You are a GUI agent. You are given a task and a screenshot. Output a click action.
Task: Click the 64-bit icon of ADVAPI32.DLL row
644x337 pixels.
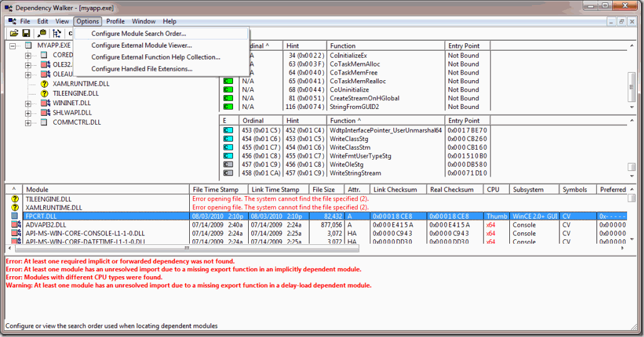(x=16, y=224)
